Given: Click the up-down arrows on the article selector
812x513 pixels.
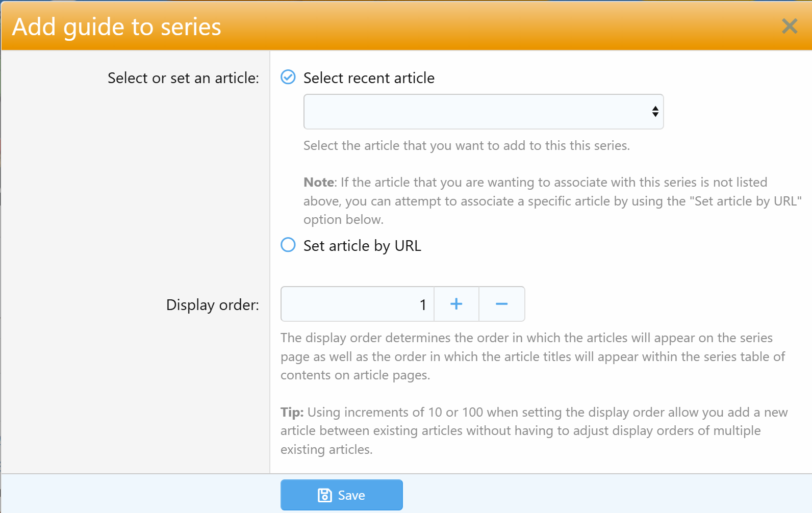Looking at the screenshot, I should tap(655, 112).
